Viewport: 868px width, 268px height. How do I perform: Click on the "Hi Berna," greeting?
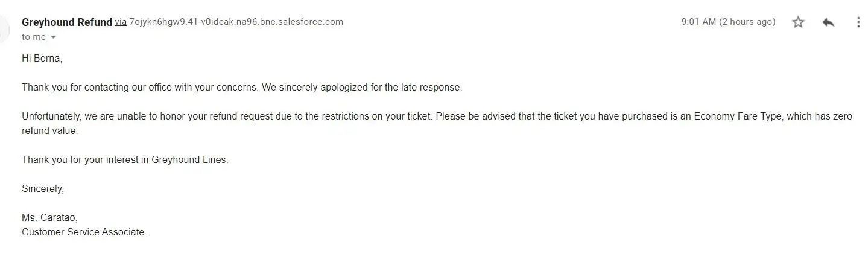[x=42, y=59]
